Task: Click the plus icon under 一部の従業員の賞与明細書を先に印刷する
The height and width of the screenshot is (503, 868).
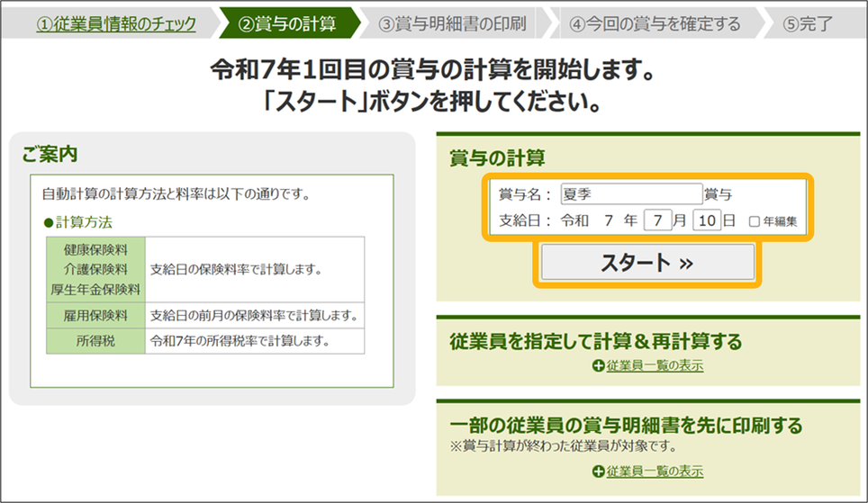Action: (598, 472)
